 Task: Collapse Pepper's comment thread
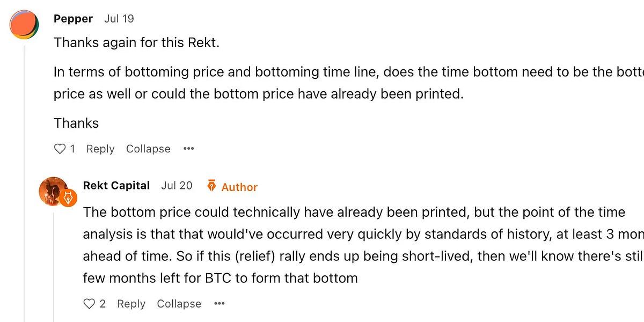pyautogui.click(x=148, y=149)
